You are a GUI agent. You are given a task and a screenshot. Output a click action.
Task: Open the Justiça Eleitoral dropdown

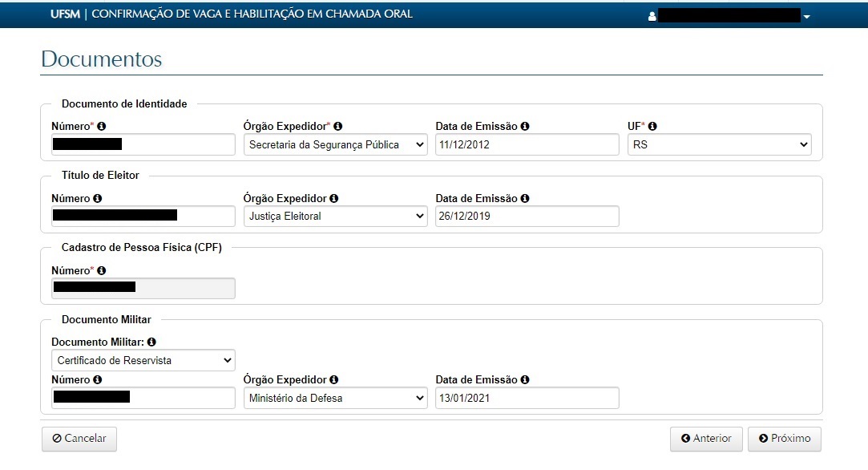335,217
